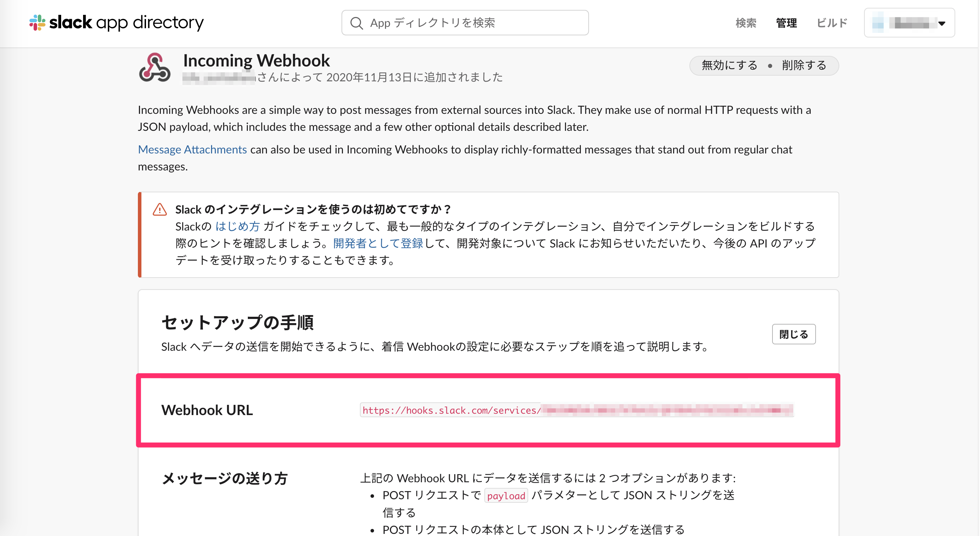Viewport: 980px width, 536px height.
Task: Click the Incoming Webhook title
Action: pos(256,60)
